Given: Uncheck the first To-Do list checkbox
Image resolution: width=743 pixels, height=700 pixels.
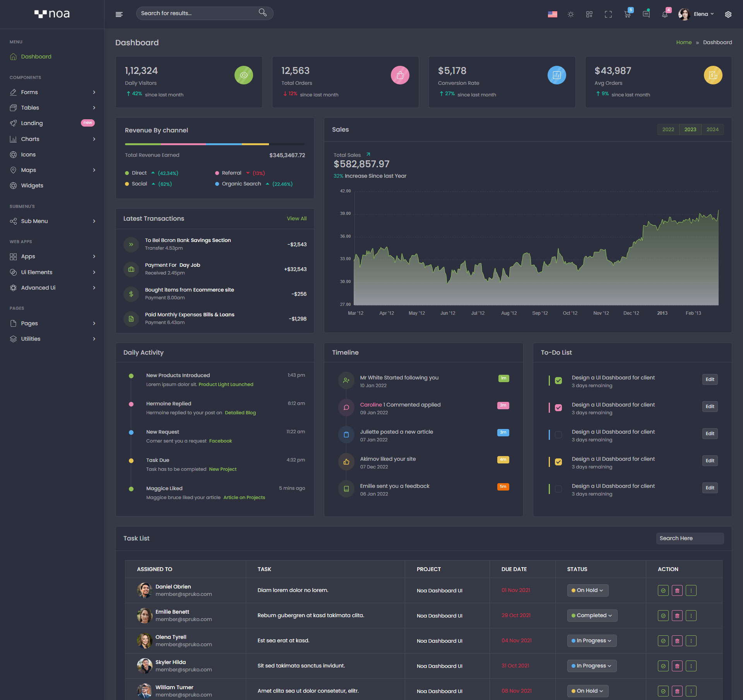Looking at the screenshot, I should point(558,381).
